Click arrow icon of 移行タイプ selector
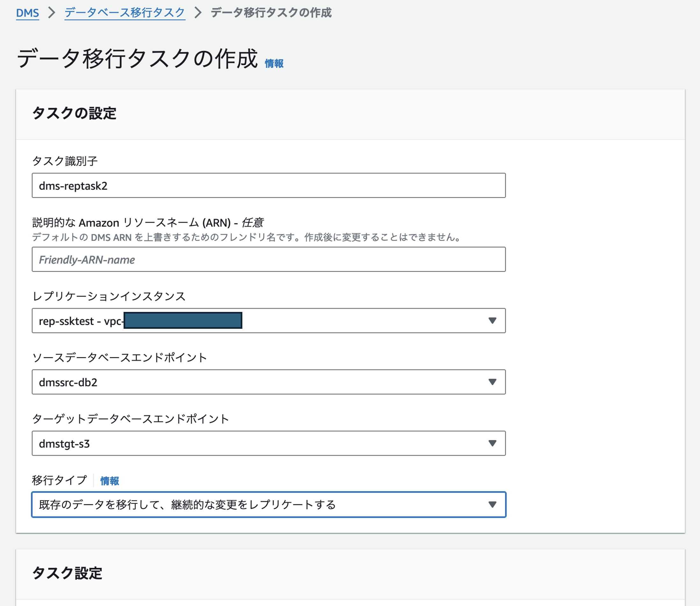Image resolution: width=700 pixels, height=606 pixels. (492, 504)
